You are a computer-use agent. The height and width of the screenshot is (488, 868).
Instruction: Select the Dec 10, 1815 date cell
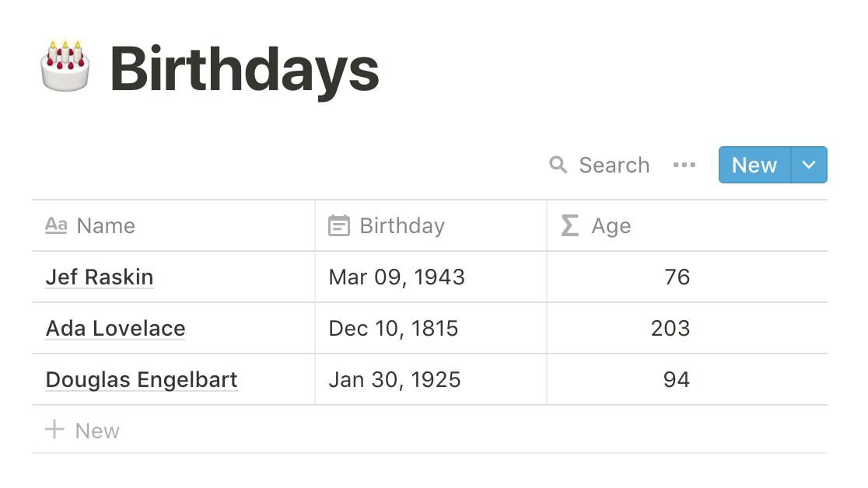click(x=431, y=329)
